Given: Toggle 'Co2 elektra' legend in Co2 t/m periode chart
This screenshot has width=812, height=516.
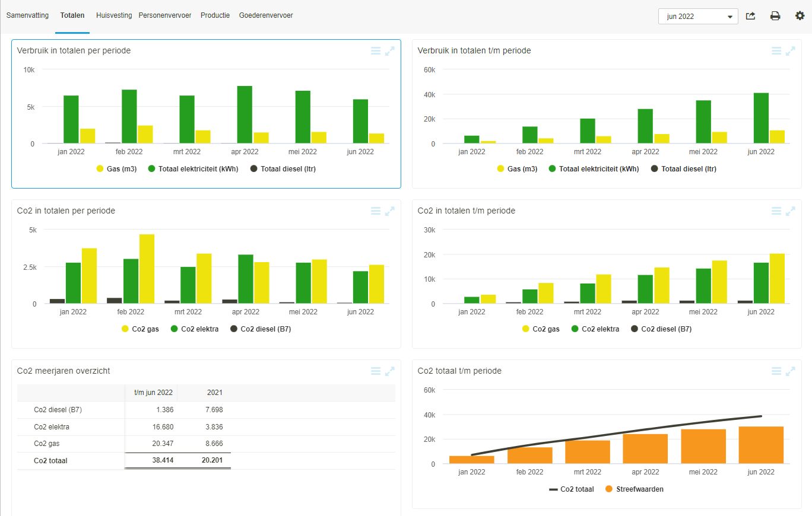Looking at the screenshot, I should [x=595, y=329].
